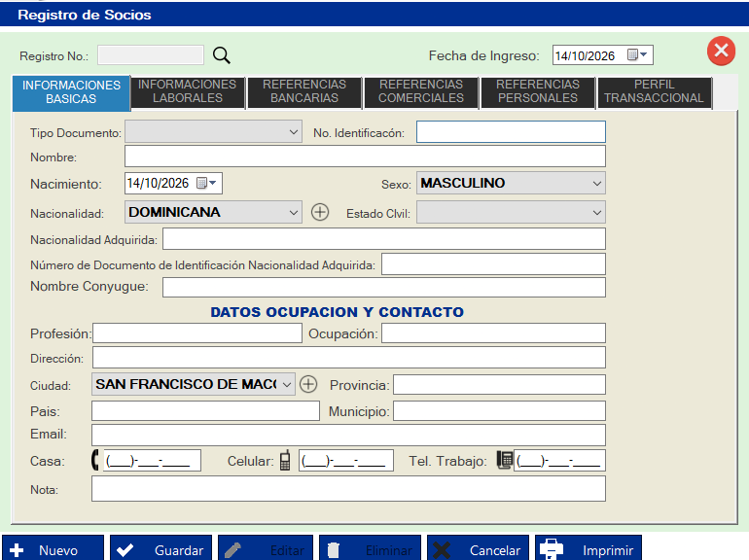Expand the Sexo dropdown showing MASCULINO
The width and height of the screenshot is (749, 560).
click(596, 184)
